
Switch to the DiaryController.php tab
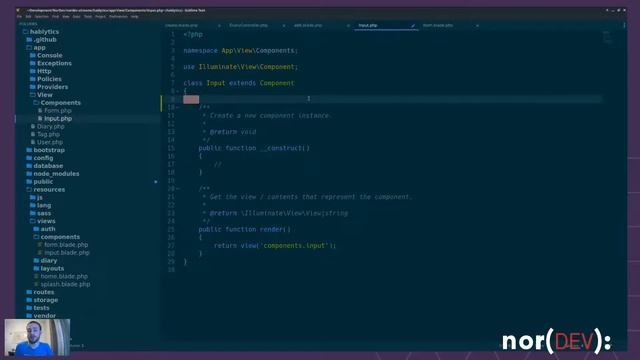[x=248, y=25]
